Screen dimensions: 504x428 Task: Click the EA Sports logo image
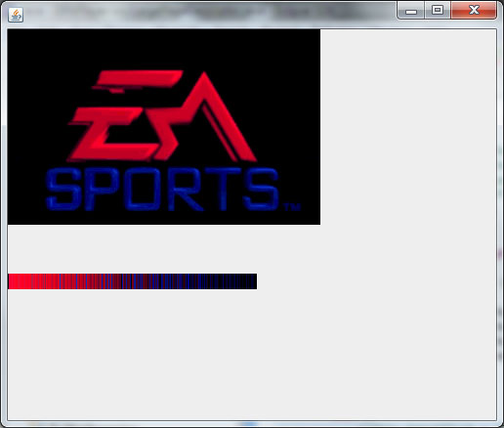pos(164,127)
